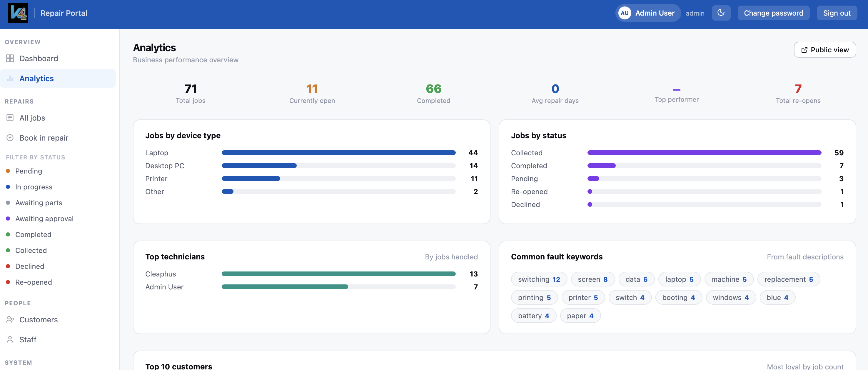Image resolution: width=868 pixels, height=370 pixels.
Task: Click the 'switching 12' keyword chip
Action: [539, 279]
